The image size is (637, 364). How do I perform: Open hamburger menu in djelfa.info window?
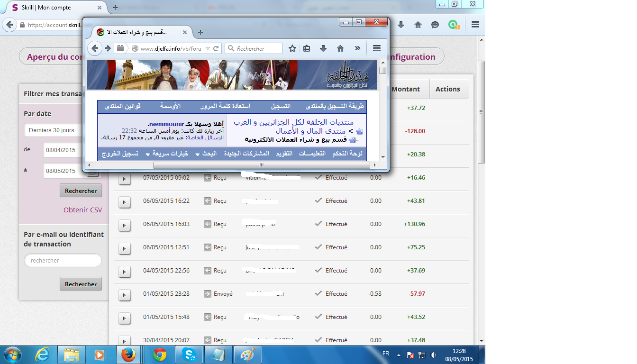pos(377,48)
